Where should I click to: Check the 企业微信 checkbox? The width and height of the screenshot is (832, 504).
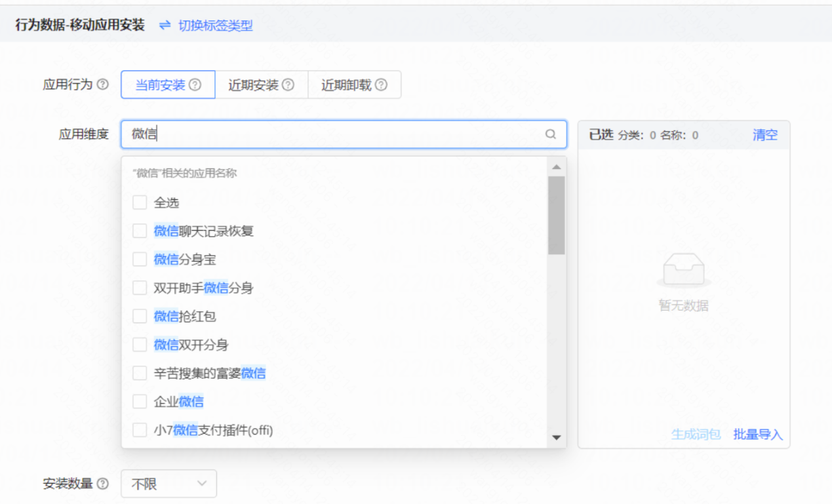[139, 401]
